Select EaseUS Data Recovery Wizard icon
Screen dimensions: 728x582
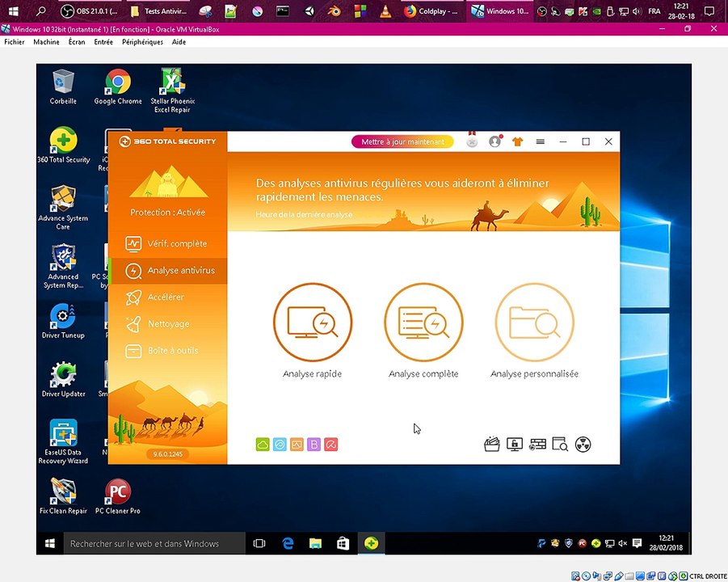63,441
